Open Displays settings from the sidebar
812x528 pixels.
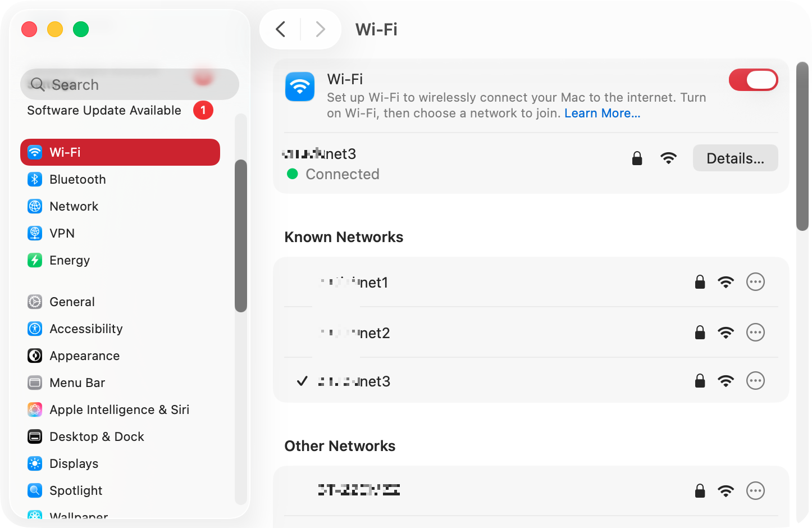[35, 463]
